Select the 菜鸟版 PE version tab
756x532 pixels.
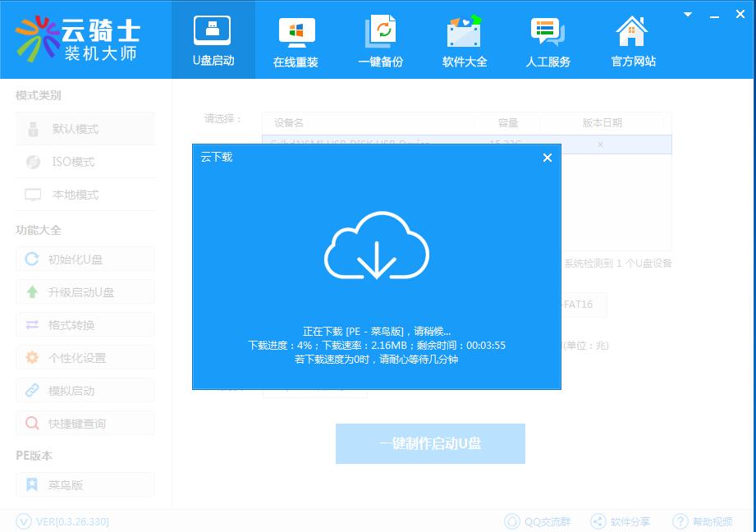click(x=85, y=484)
